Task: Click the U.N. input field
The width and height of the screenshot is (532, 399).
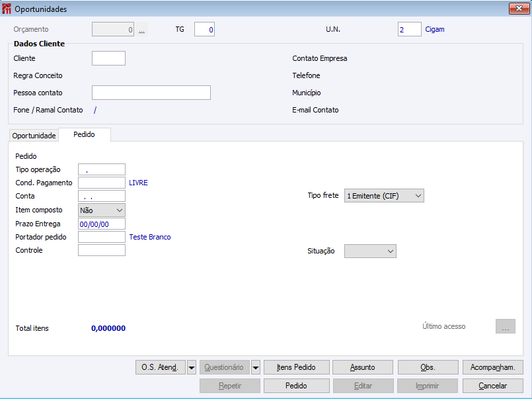Action: [x=410, y=30]
